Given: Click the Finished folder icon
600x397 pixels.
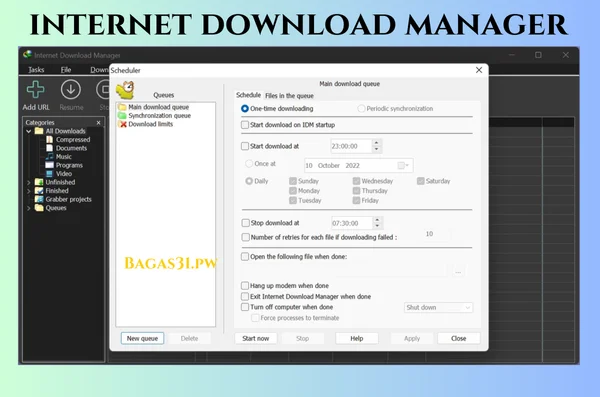Looking at the screenshot, I should point(39,191).
